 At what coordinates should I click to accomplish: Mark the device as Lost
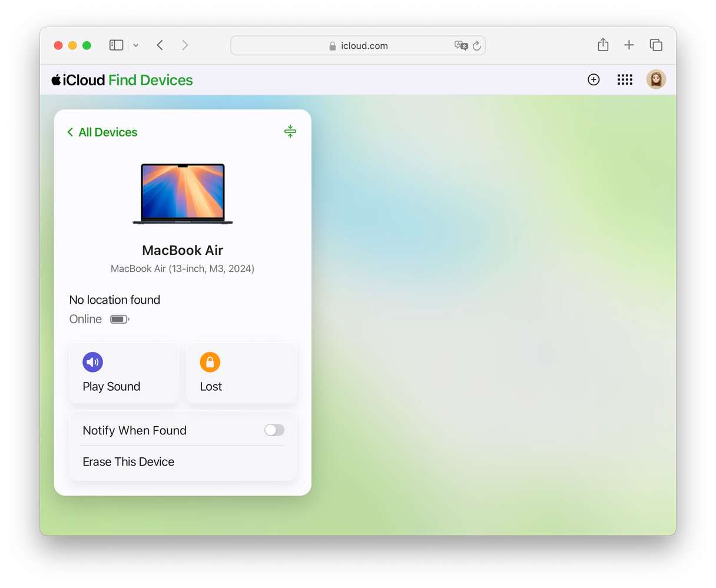point(241,373)
